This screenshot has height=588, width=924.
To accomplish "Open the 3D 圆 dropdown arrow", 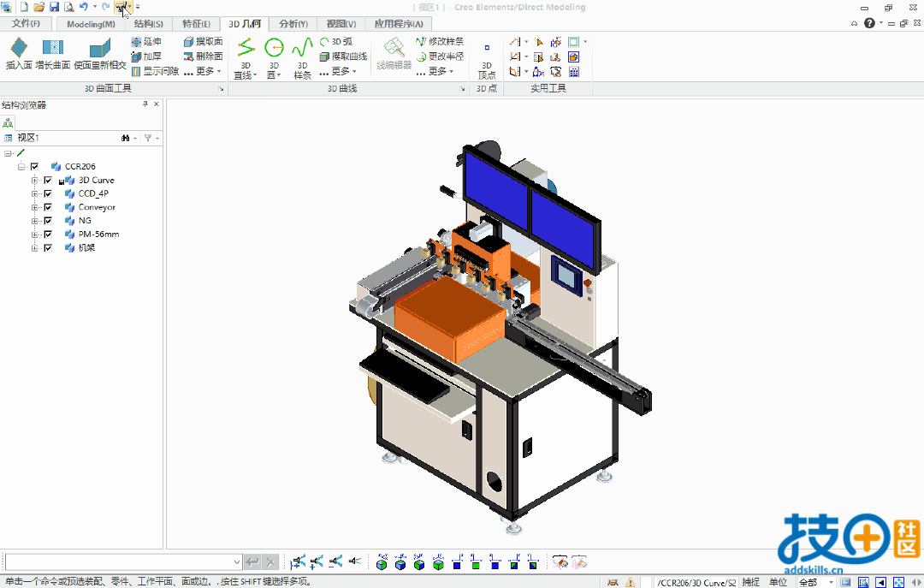I will click(x=278, y=75).
